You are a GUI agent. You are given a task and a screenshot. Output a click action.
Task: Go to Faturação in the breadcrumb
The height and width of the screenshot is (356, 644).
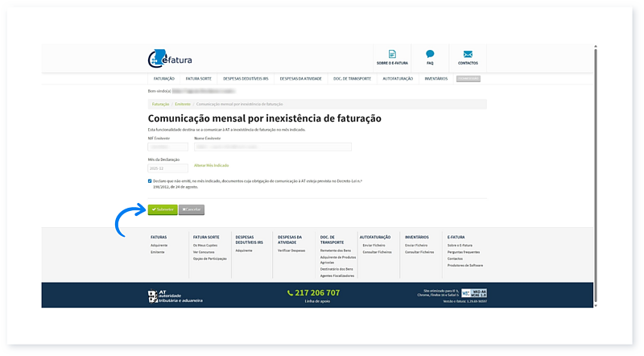click(160, 104)
